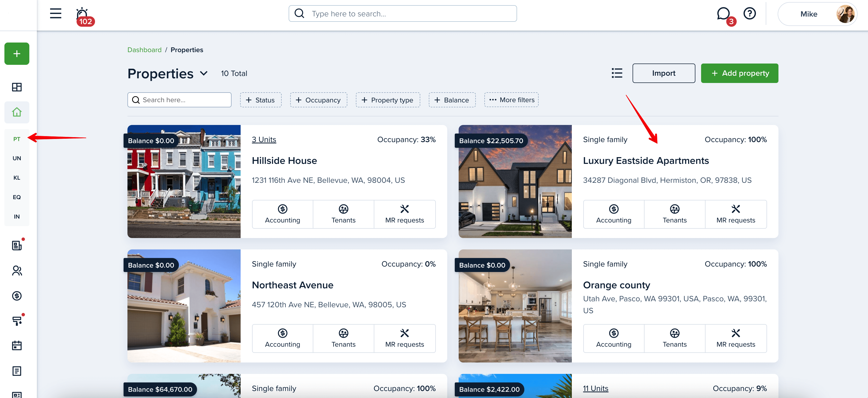Click Orange county kitchen photo thumbnail
Image resolution: width=868 pixels, height=398 pixels.
[x=515, y=306]
